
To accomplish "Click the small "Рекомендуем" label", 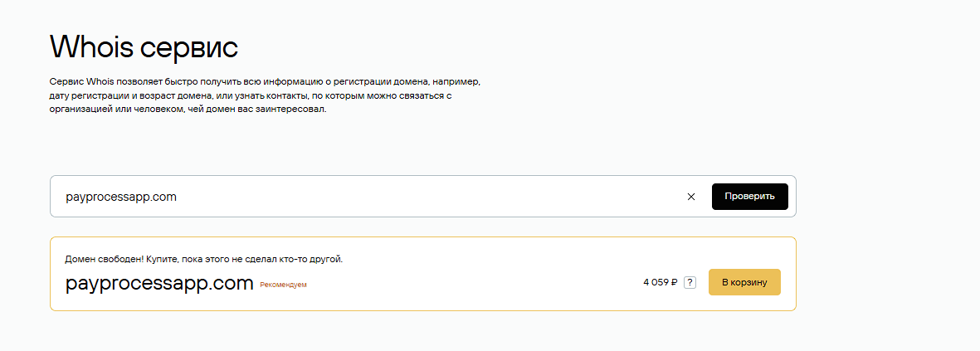I will tap(283, 285).
